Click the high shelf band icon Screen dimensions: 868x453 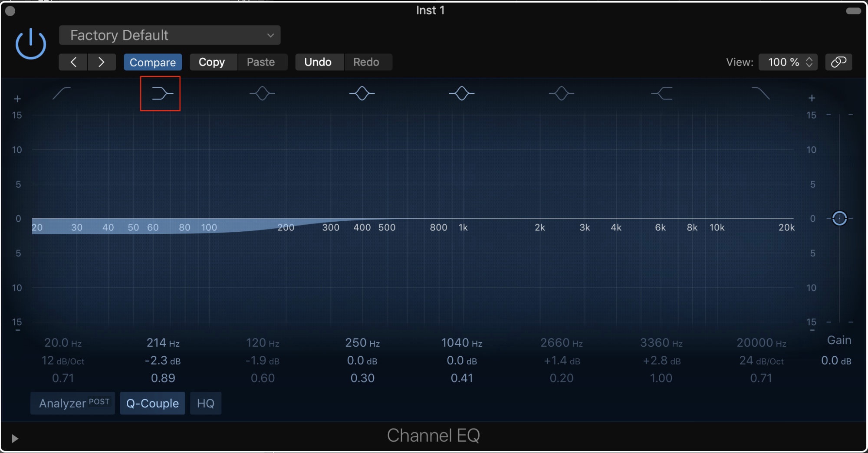(661, 93)
